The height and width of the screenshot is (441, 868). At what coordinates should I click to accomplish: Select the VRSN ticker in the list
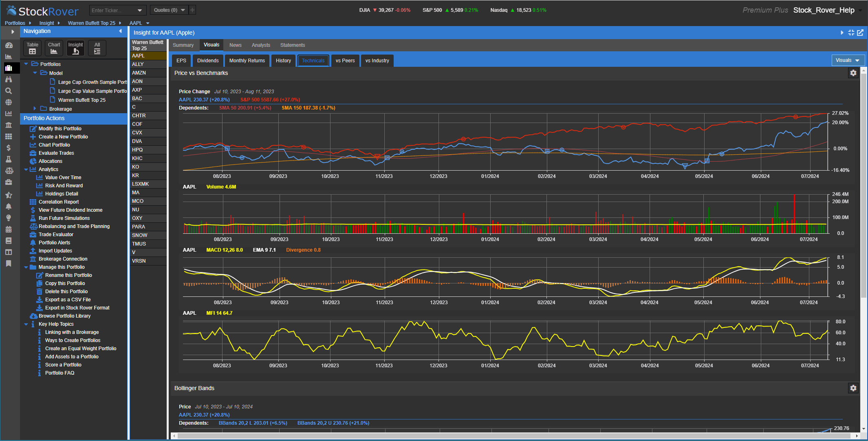coord(148,261)
